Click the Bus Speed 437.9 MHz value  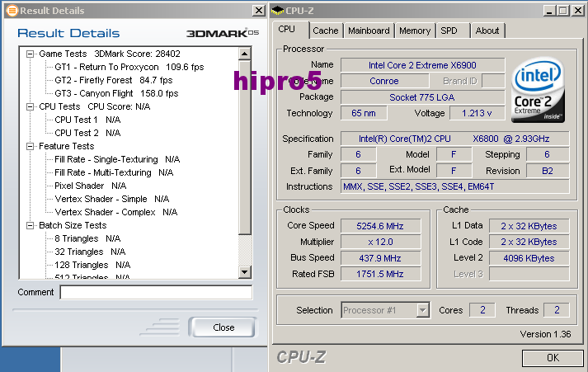coord(381,258)
